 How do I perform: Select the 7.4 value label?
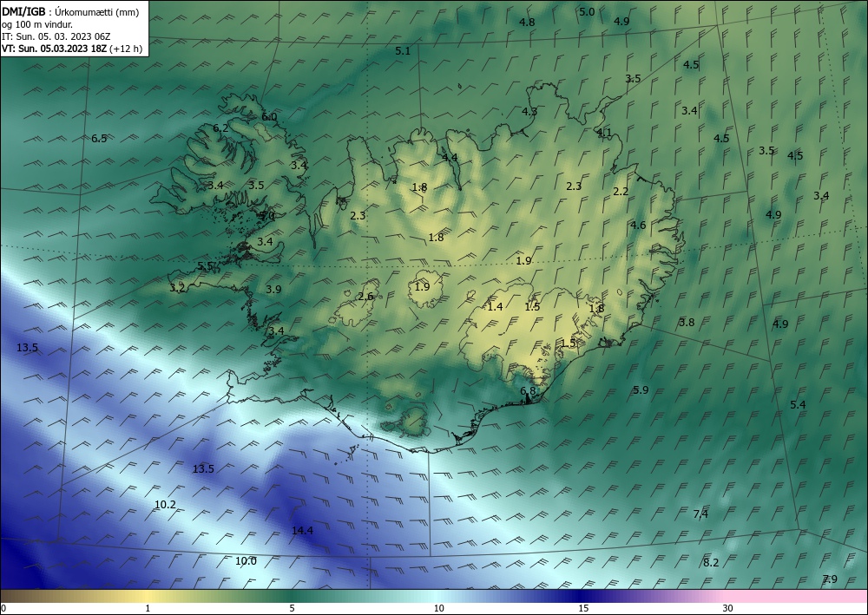[700, 514]
